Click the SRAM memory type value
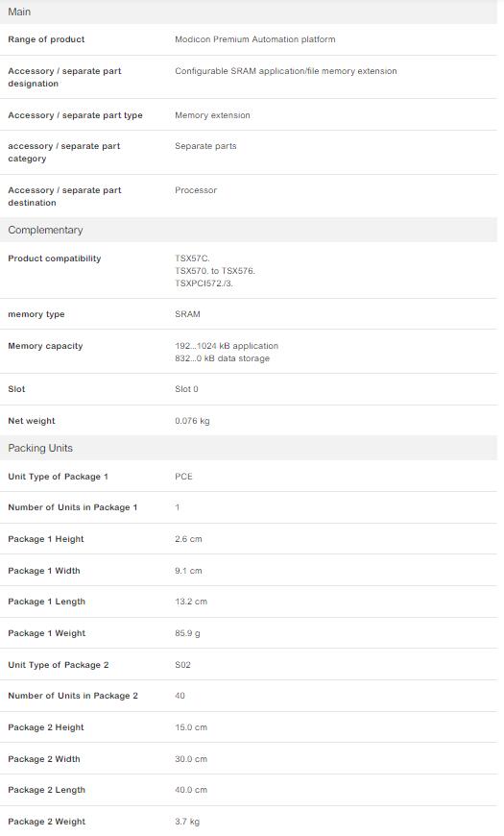This screenshot has width=504, height=836. tap(187, 314)
